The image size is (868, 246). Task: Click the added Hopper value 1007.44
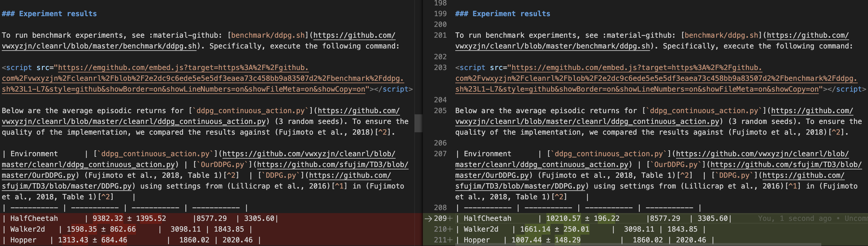[x=526, y=240]
